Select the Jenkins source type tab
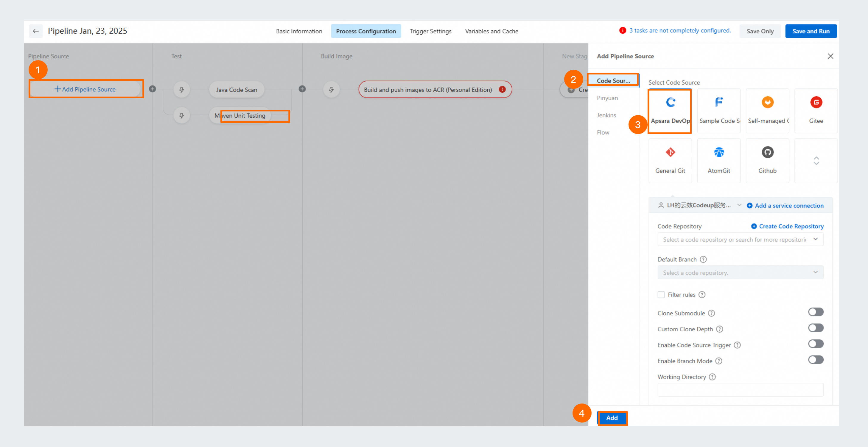 tap(606, 115)
